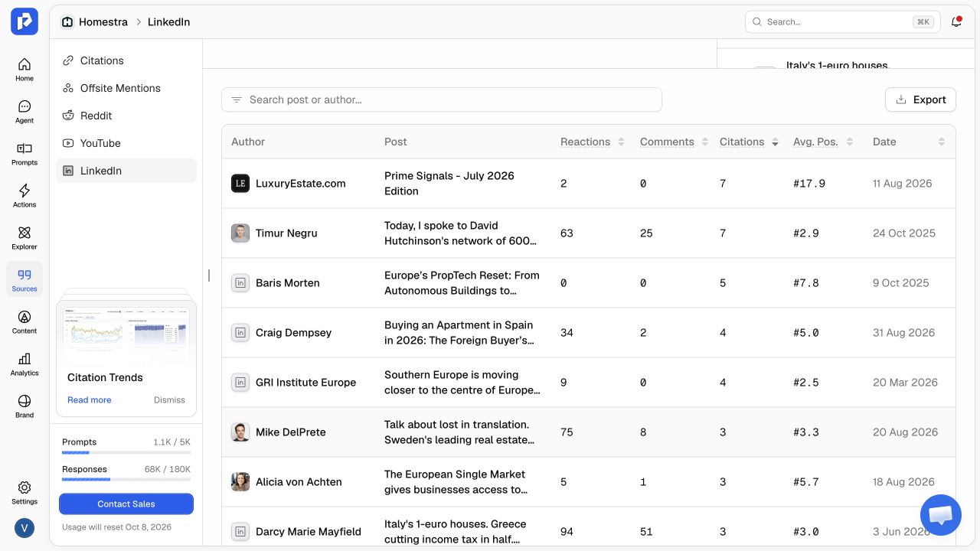Viewport: 980px width, 551px height.
Task: Click Craig Dempsey author name
Action: pyautogui.click(x=293, y=333)
